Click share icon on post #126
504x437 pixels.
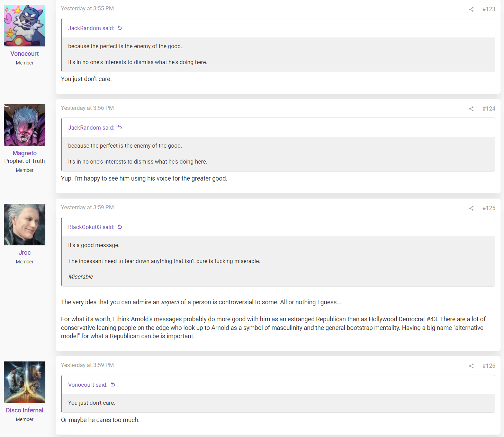click(x=471, y=366)
